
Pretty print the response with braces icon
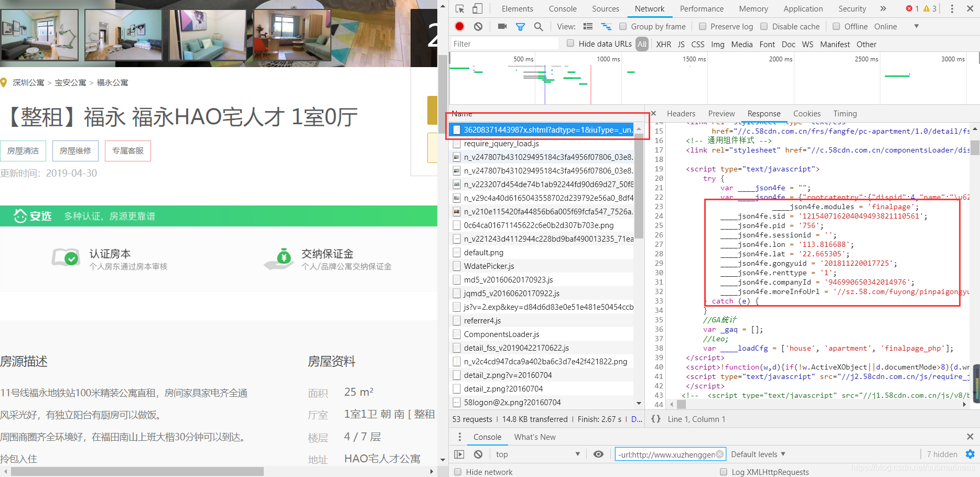(655, 419)
